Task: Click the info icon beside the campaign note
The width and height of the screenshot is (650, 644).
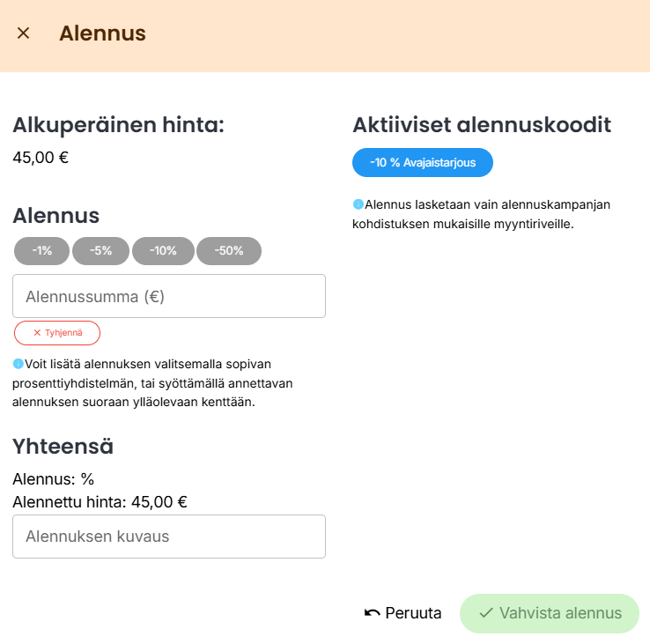Action: coord(358,204)
